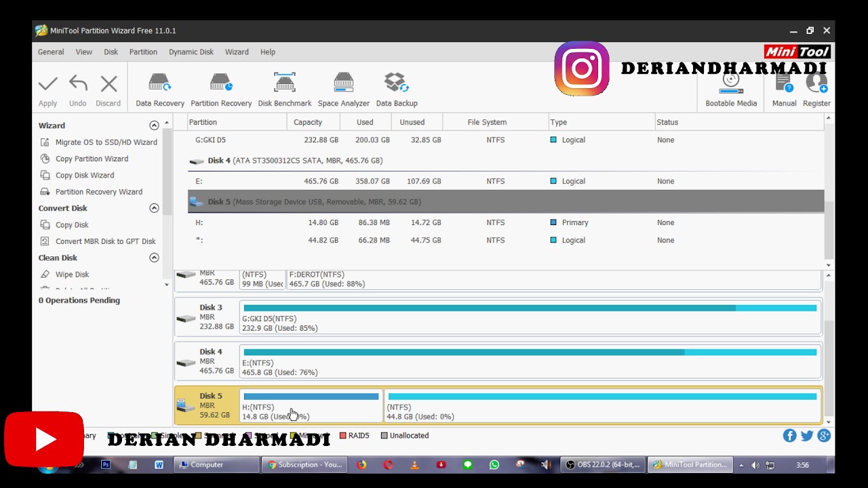Image resolution: width=868 pixels, height=488 pixels.
Task: Click the Undo arrow icon
Action: point(78,84)
